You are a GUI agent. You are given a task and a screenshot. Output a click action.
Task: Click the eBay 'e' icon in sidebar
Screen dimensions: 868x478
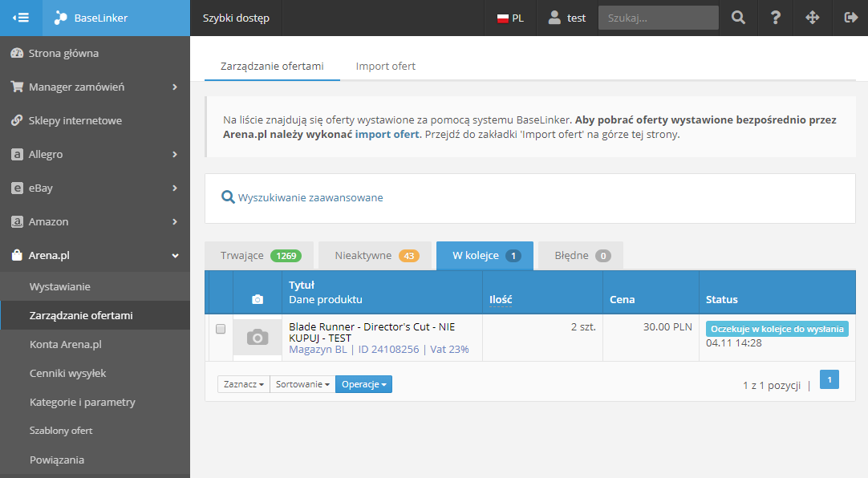pyautogui.click(x=17, y=188)
